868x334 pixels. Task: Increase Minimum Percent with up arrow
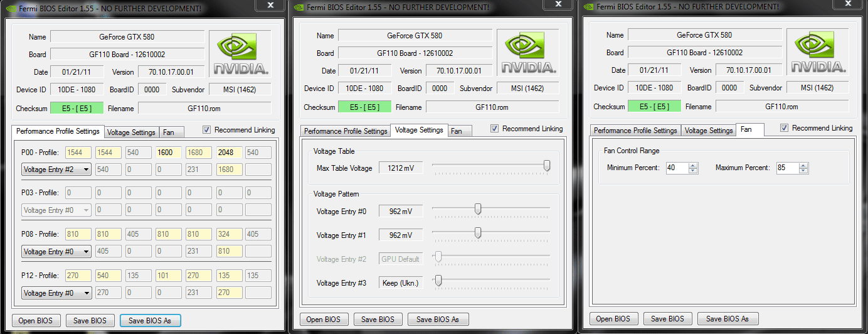tap(692, 165)
